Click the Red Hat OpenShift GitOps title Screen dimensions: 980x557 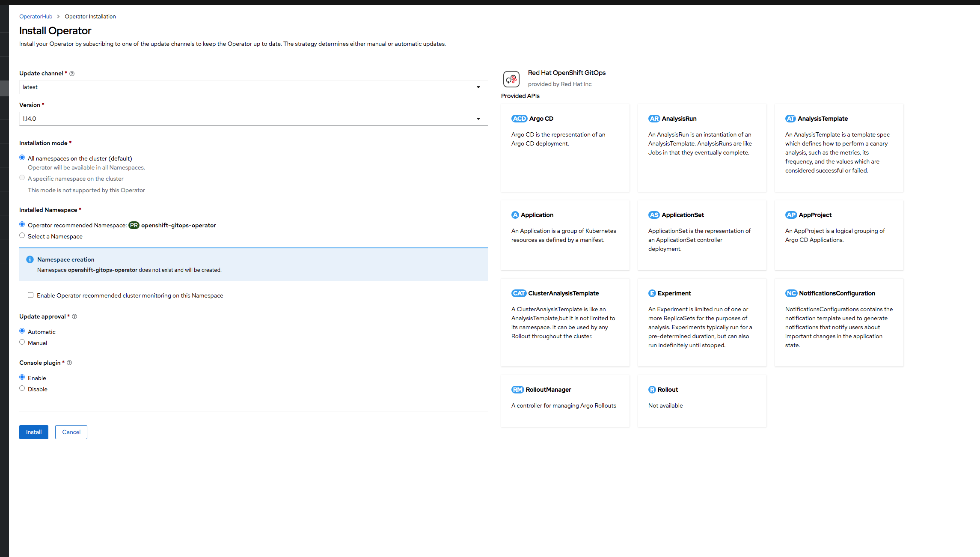tap(567, 73)
